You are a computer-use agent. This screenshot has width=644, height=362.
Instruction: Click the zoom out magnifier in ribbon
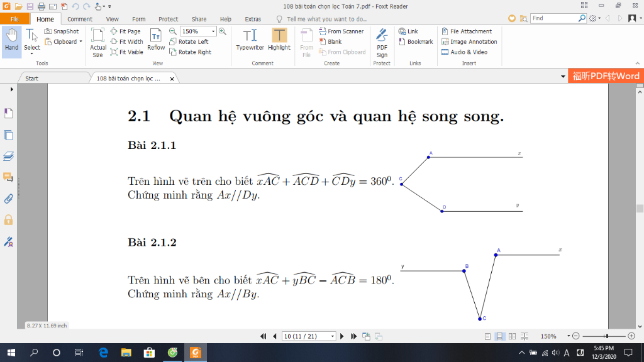(x=173, y=31)
